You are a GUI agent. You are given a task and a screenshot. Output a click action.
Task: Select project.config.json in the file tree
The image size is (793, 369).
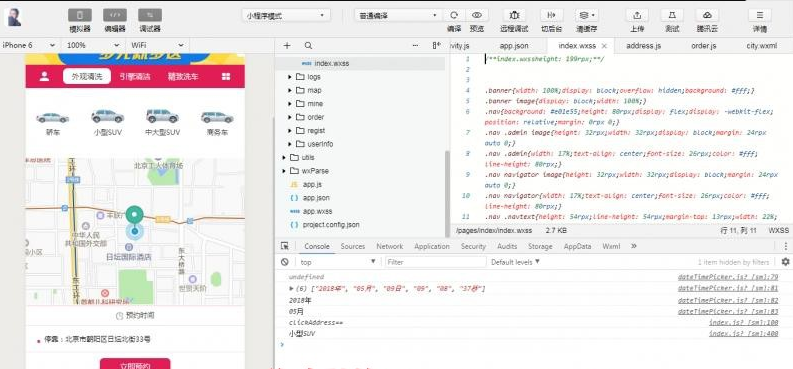click(x=331, y=224)
